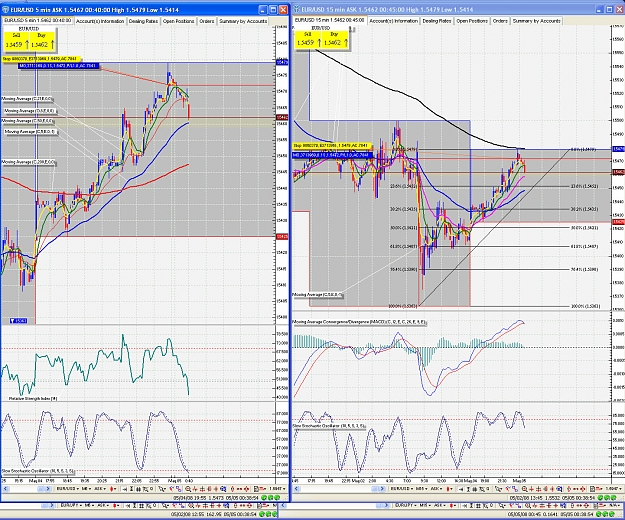625x520 pixels.
Task: Click Slow Stochastic Oscillator label in 5 min window
Action: [x=38, y=471]
